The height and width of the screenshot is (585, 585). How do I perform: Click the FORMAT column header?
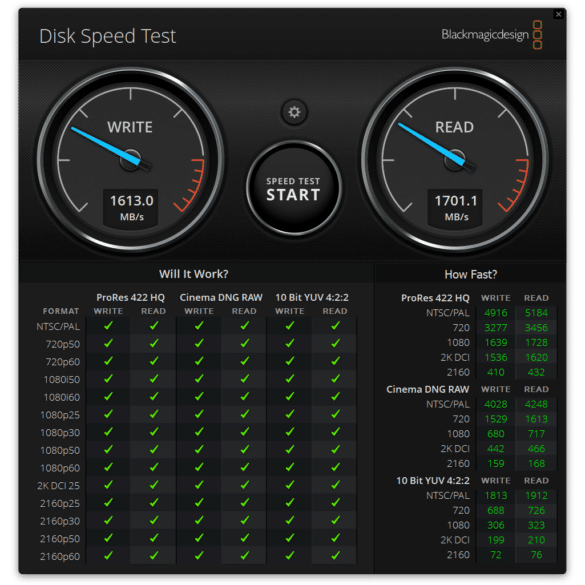tap(61, 311)
